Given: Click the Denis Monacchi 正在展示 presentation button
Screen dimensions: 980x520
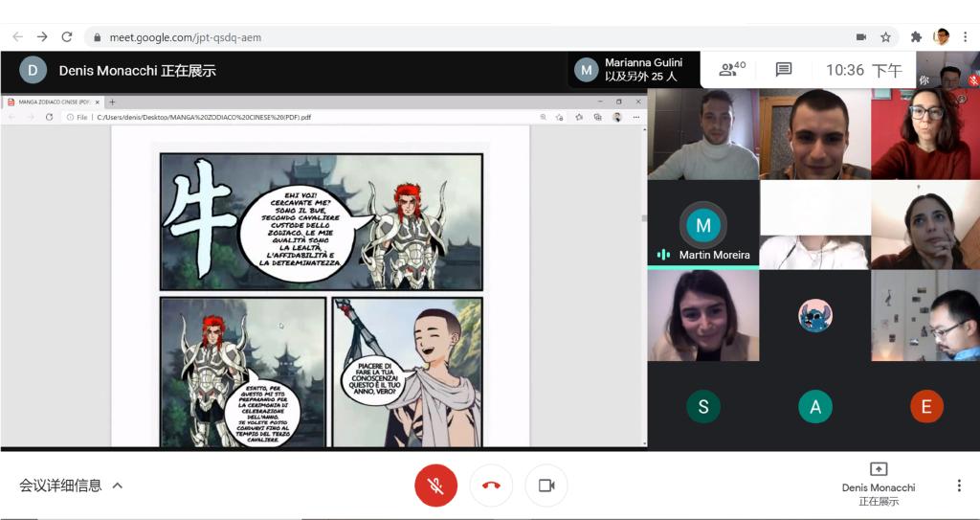Looking at the screenshot, I should [x=879, y=485].
